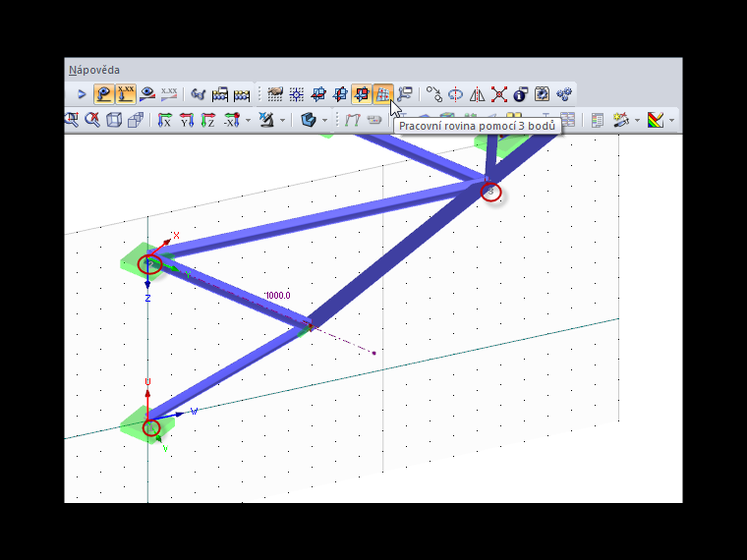Viewport: 747px width, 560px height.
Task: Pick the circled node at XYZ axes origin
Action: click(x=149, y=264)
